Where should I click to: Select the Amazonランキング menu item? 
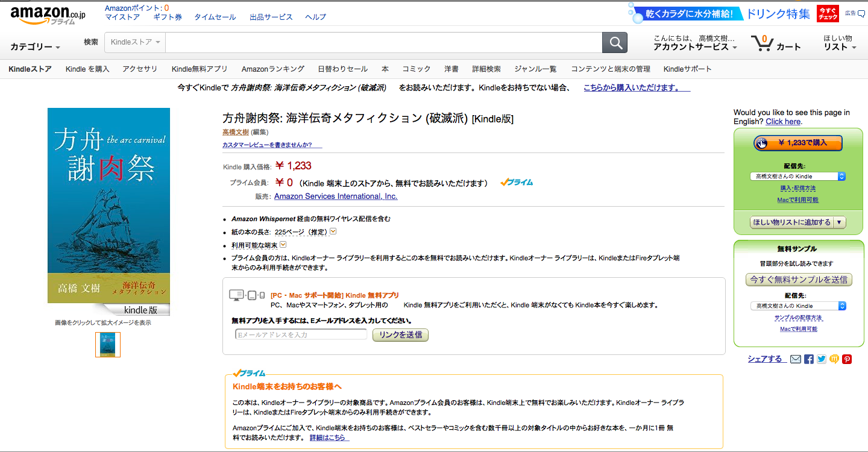tap(272, 69)
